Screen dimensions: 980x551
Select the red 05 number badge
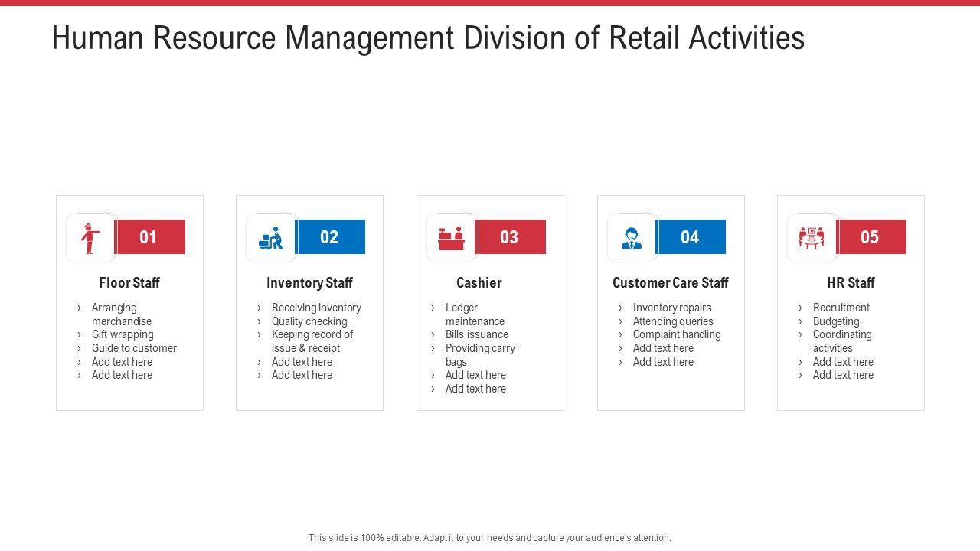(x=871, y=237)
